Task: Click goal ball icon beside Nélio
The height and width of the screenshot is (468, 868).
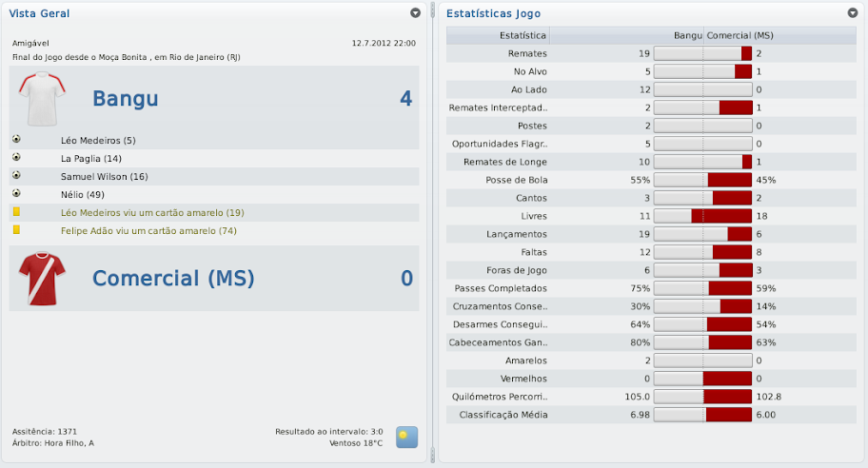Action: (16, 194)
